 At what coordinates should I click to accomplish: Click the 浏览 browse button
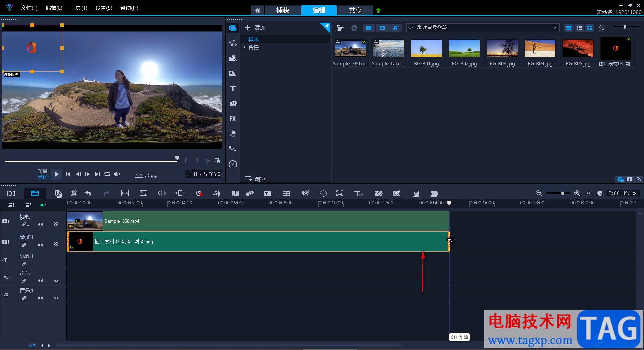click(x=255, y=179)
